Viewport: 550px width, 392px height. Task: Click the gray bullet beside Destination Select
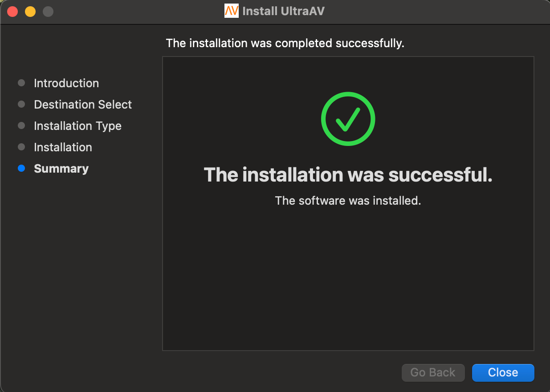[21, 105]
